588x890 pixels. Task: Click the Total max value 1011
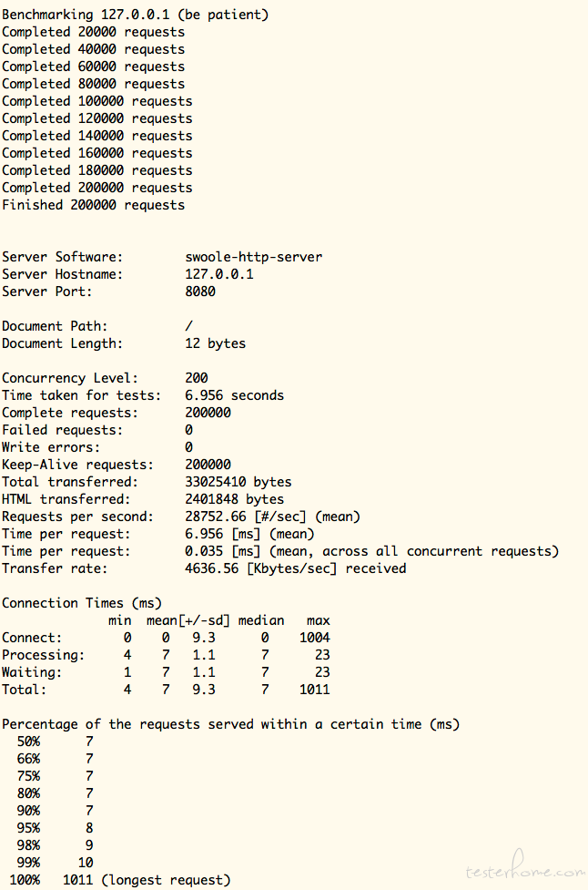[x=315, y=690]
